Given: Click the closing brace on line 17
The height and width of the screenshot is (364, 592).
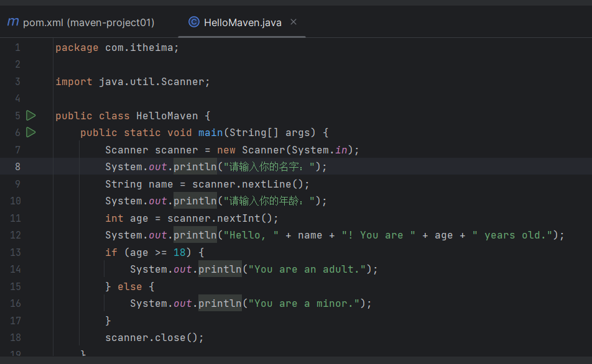Looking at the screenshot, I should (x=108, y=321).
